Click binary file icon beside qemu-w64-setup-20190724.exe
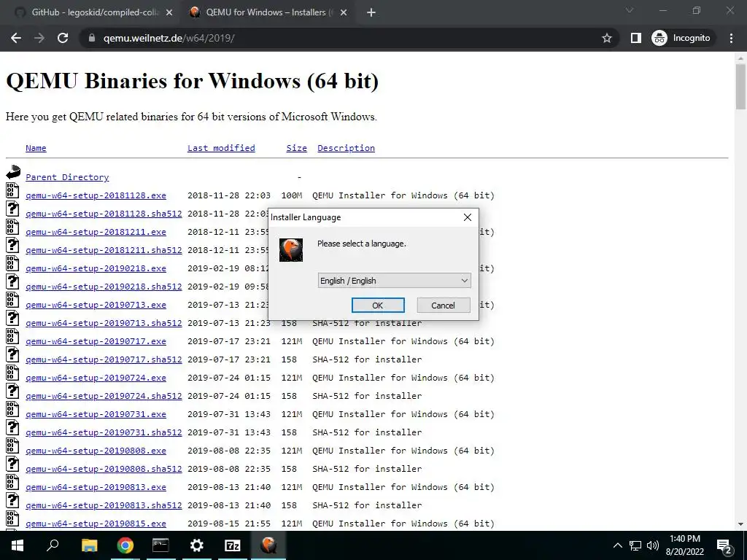 pyautogui.click(x=12, y=373)
